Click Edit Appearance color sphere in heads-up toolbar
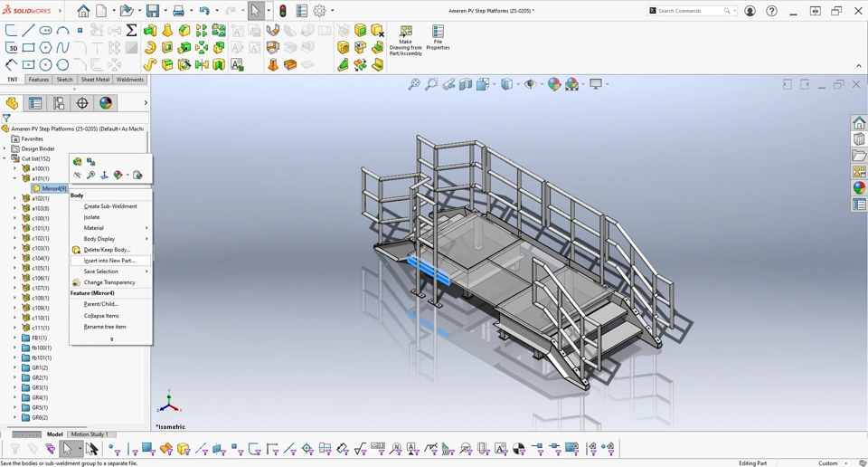868x467 pixels. 554,84
